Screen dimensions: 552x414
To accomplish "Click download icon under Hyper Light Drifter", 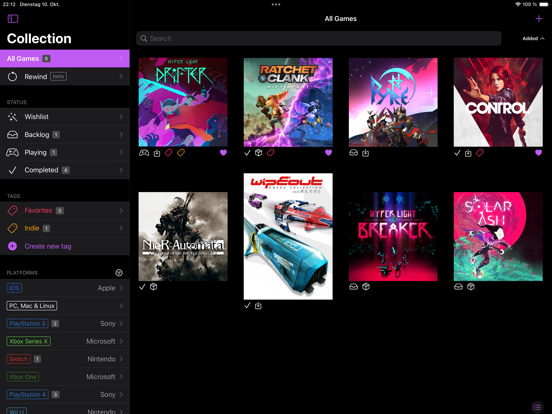I will [157, 153].
